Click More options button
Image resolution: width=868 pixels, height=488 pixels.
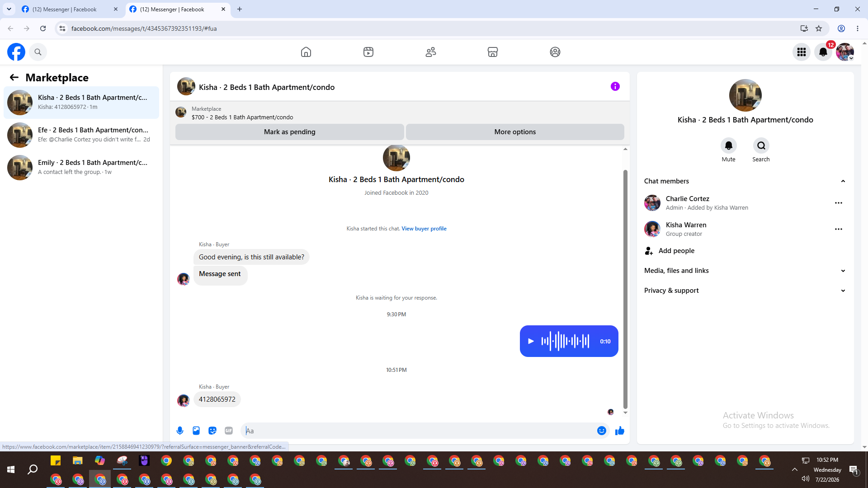515,132
